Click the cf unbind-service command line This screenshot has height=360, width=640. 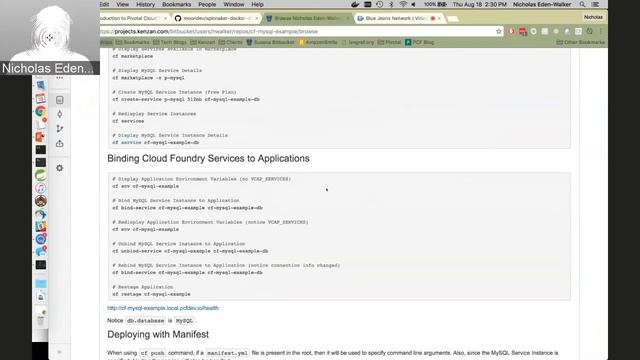190,251
